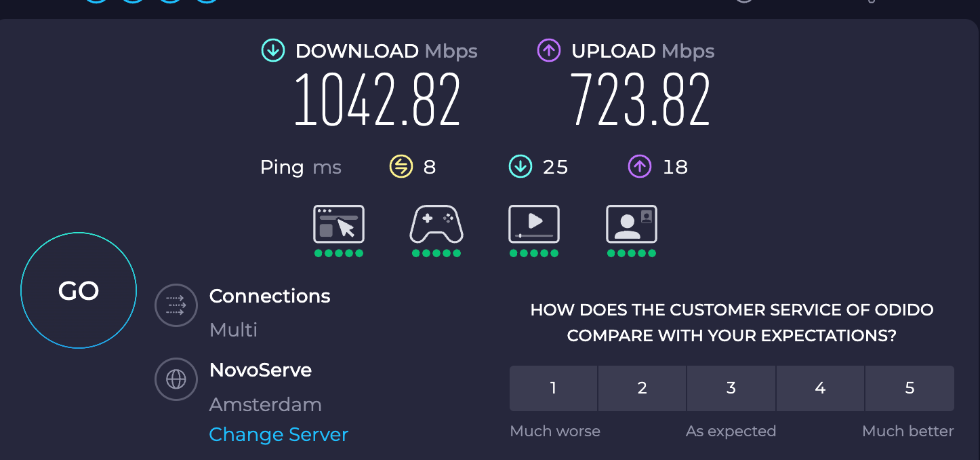Click the Multi connections label
The width and height of the screenshot is (980, 460).
234,330
